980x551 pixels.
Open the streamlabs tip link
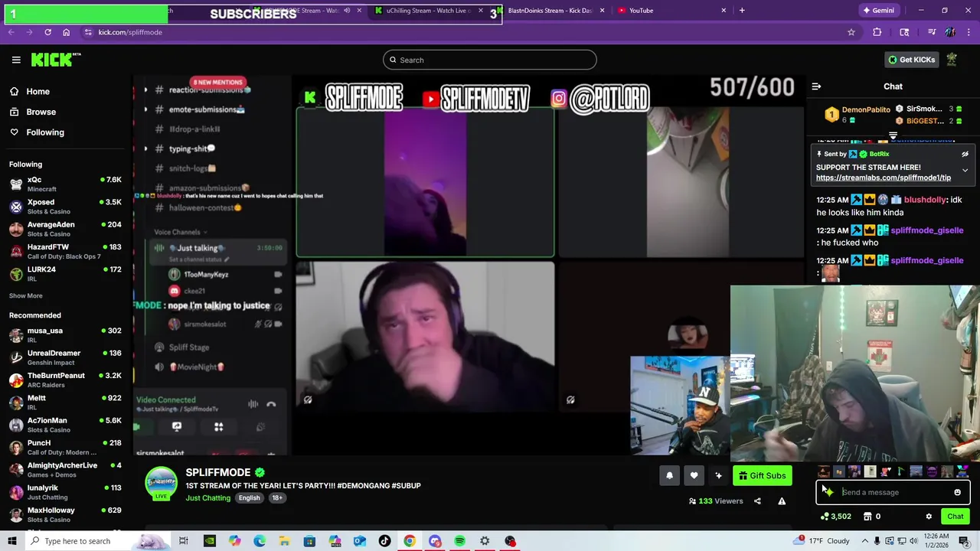884,178
